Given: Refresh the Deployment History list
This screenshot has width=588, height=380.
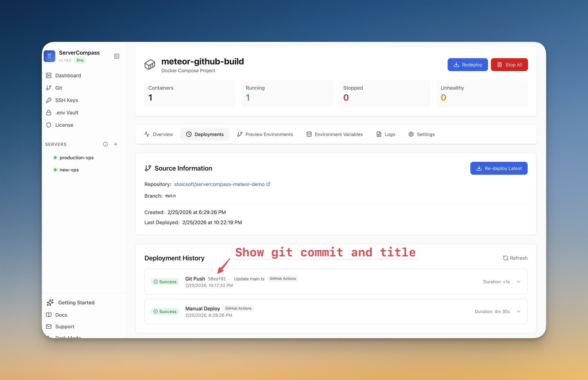Looking at the screenshot, I should [x=515, y=258].
